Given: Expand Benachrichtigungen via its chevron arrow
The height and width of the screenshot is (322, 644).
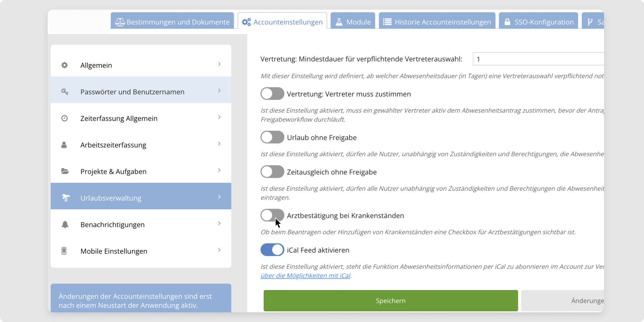Looking at the screenshot, I should 219,223.
